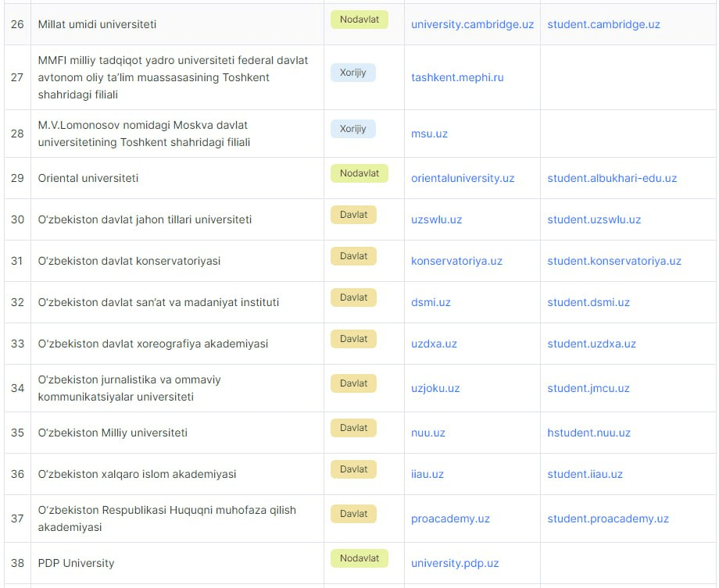The height and width of the screenshot is (588, 719).
Task: Click row number 32 cell
Action: 17,302
